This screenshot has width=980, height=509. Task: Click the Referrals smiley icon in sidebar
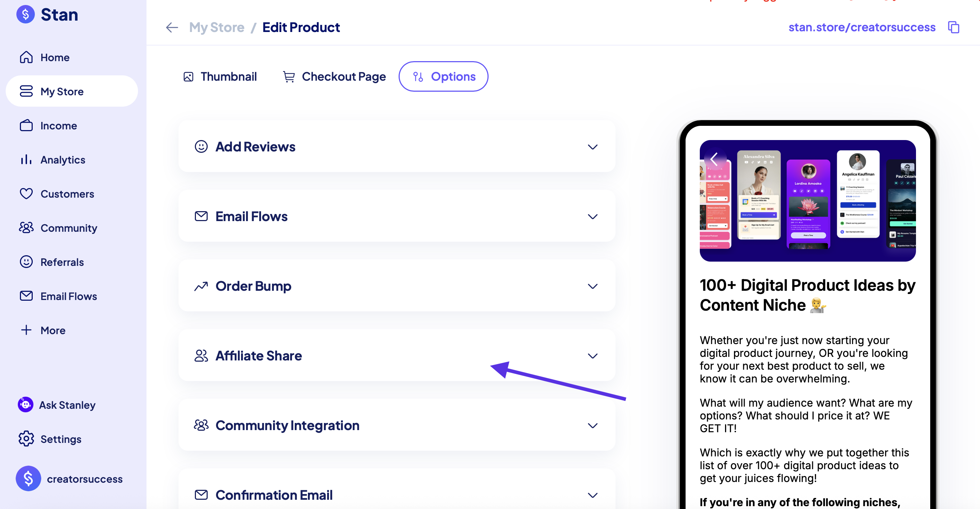point(26,262)
